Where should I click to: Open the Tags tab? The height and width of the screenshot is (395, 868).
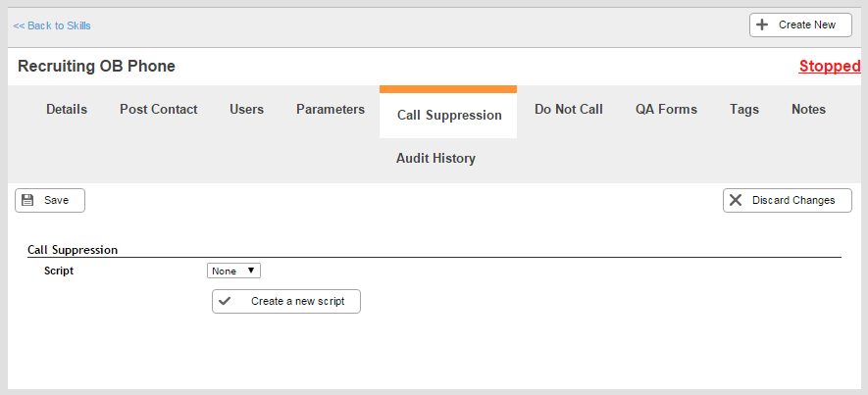click(744, 110)
